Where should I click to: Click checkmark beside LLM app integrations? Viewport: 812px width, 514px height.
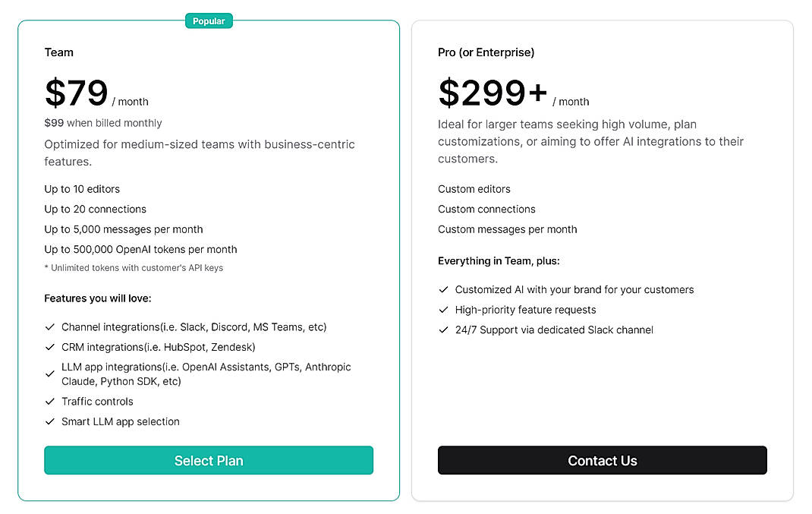point(50,374)
